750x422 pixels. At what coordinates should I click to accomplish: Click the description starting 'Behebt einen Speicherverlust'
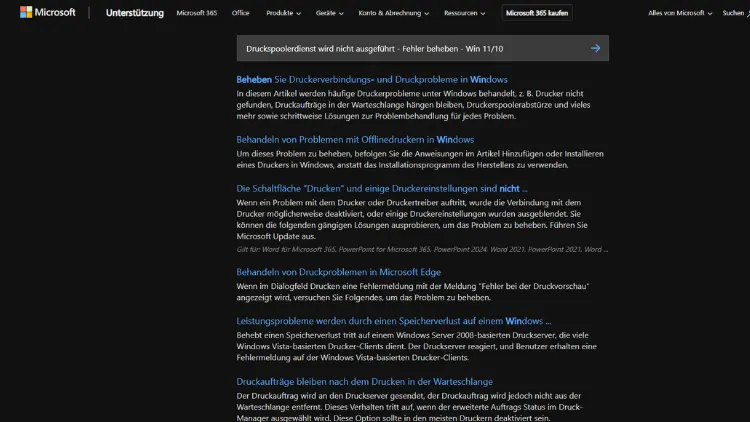pos(416,346)
